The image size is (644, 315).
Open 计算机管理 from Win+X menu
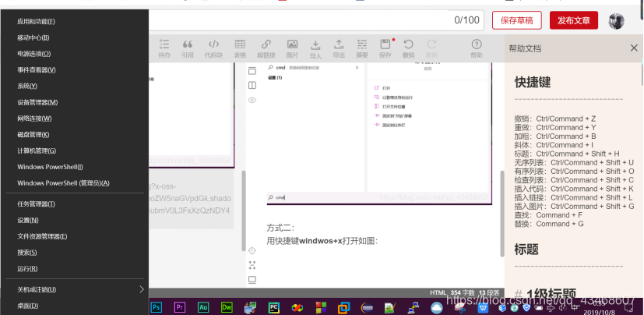click(x=75, y=150)
